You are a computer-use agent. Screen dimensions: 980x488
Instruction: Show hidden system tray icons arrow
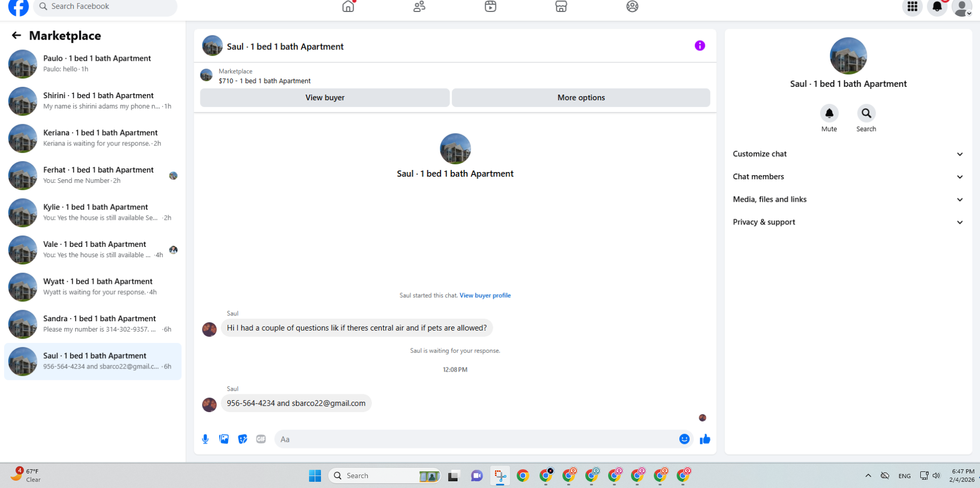pos(868,476)
